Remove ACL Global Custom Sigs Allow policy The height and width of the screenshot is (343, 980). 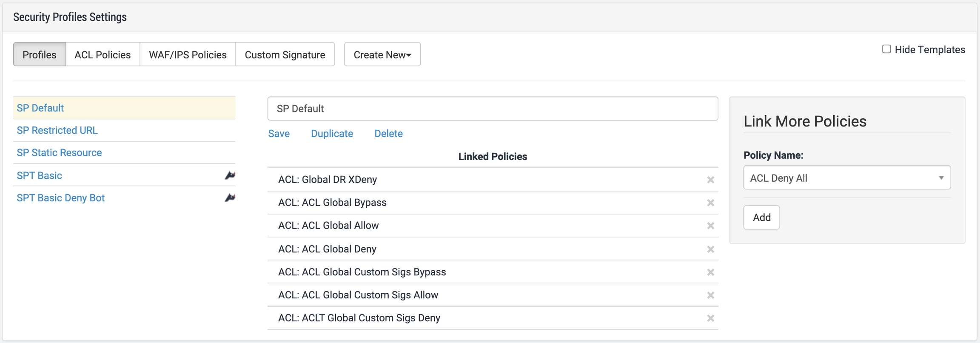point(710,295)
